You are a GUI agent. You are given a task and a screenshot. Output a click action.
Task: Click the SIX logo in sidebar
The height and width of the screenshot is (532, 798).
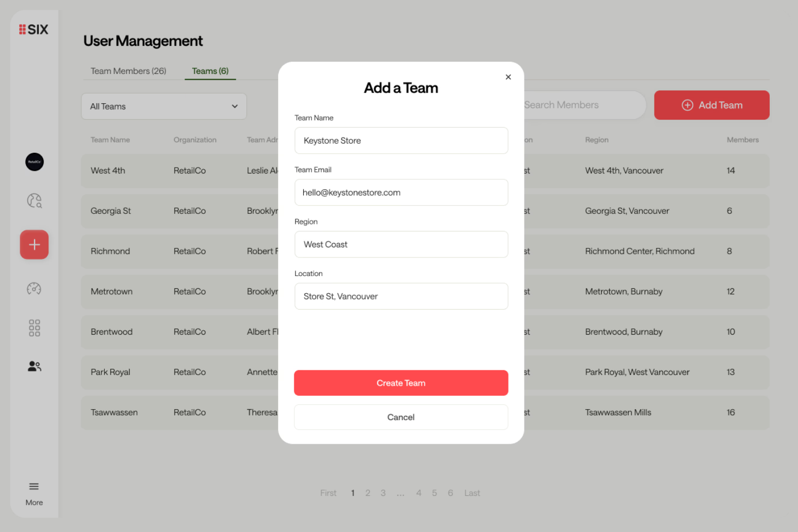[x=34, y=29]
